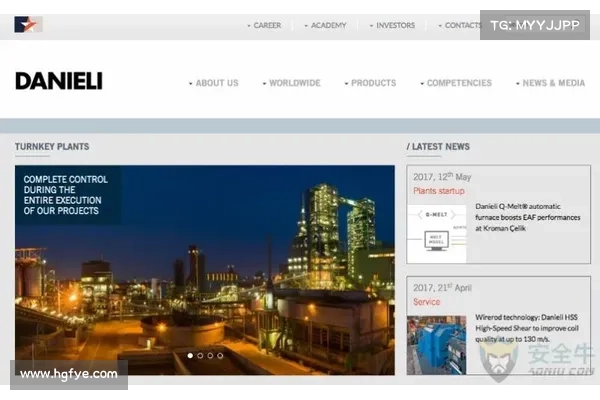Click the Plants startup category link
This screenshot has height=400, width=600.
pyautogui.click(x=439, y=191)
